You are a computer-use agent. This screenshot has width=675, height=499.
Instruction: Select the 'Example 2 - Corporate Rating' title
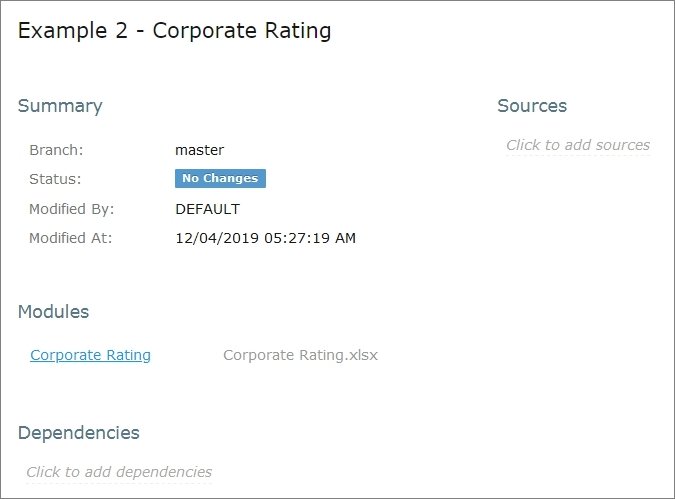tap(174, 31)
